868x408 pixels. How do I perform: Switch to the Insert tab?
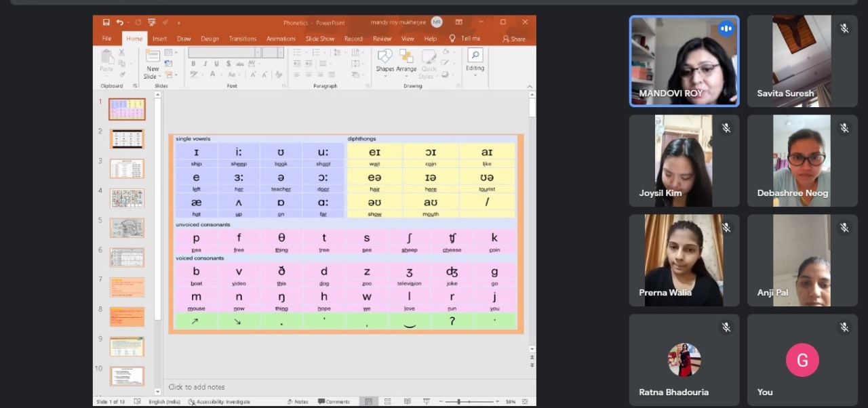(159, 39)
